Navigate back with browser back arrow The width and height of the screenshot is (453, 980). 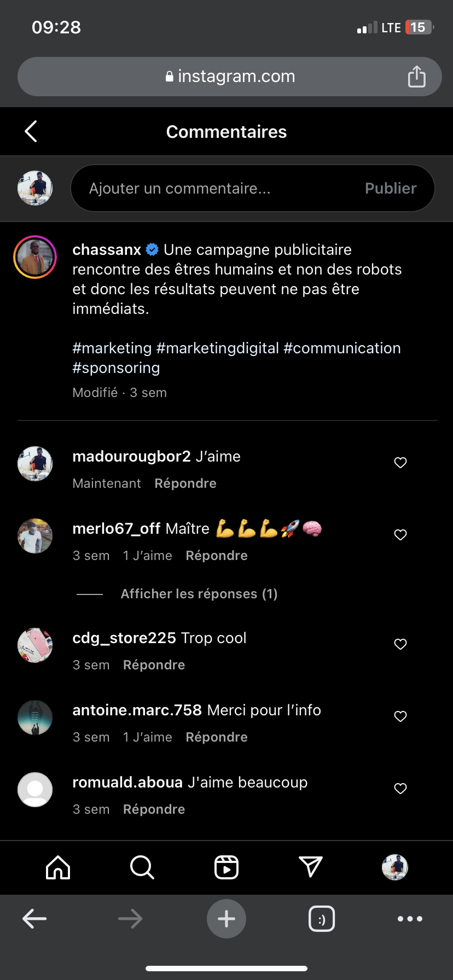34,919
